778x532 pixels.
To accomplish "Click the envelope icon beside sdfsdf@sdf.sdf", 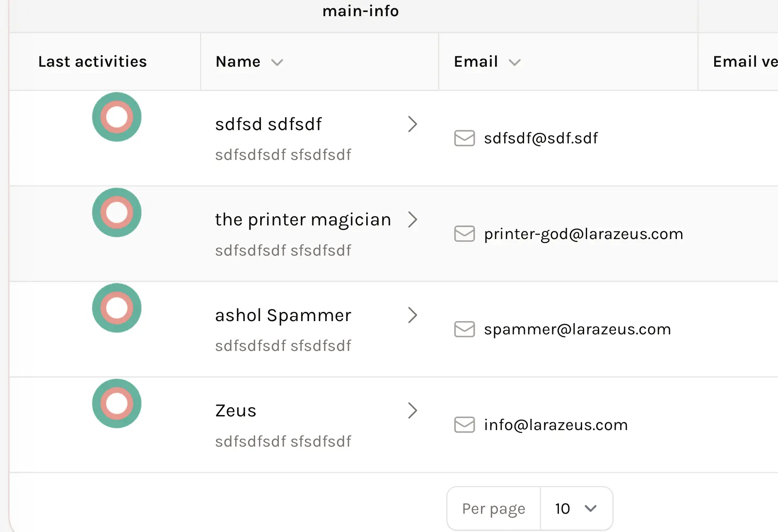I will pyautogui.click(x=464, y=138).
